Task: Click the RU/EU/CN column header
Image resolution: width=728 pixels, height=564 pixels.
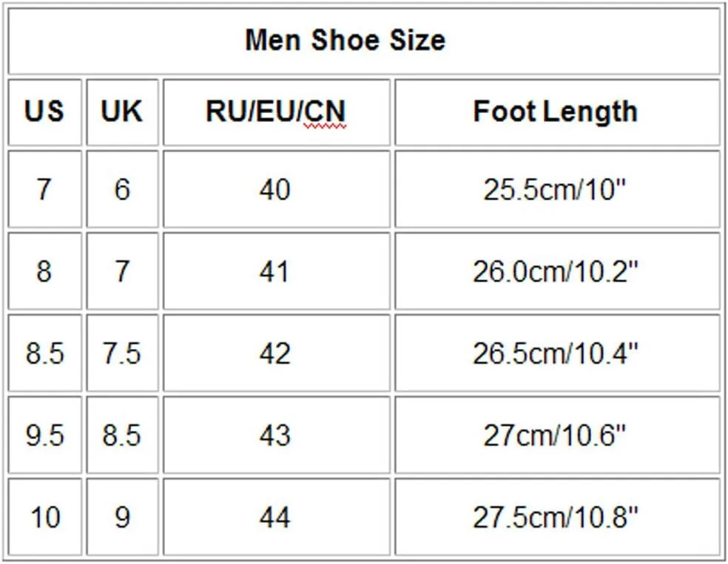Action: [x=276, y=112]
